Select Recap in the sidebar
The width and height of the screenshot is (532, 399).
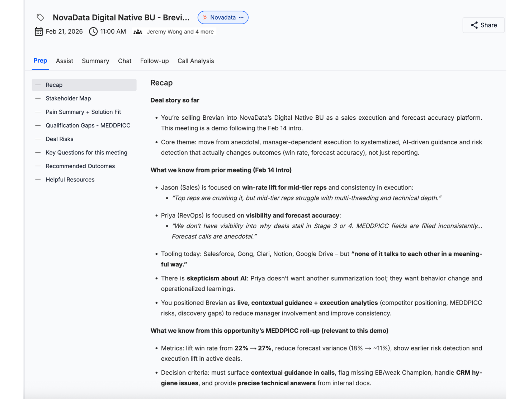click(x=84, y=85)
